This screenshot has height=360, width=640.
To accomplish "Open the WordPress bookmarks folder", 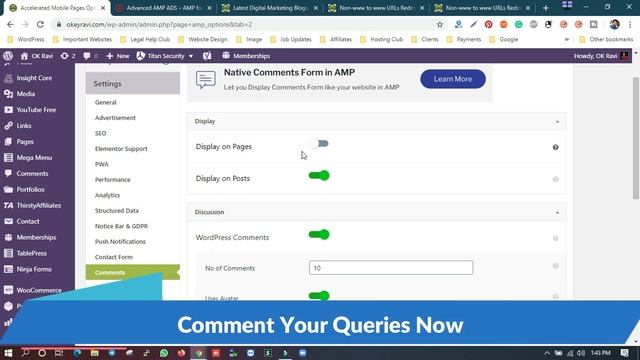I will (26, 40).
